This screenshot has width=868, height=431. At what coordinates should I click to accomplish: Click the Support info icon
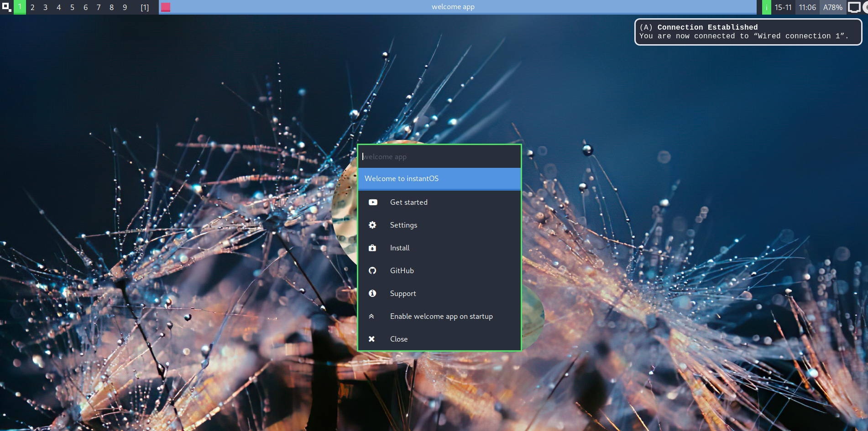tap(372, 293)
